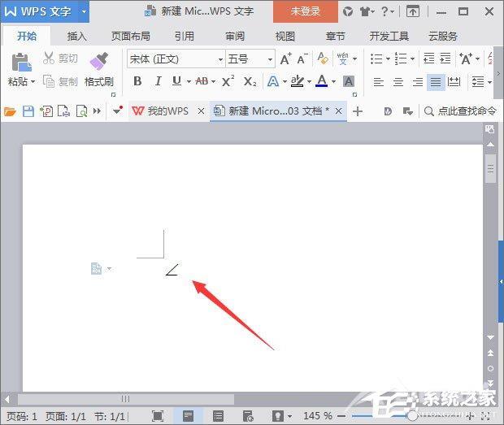Screen dimensions: 504x425
Task: Open the 页面布局 ribbon tab
Action: pos(131,37)
